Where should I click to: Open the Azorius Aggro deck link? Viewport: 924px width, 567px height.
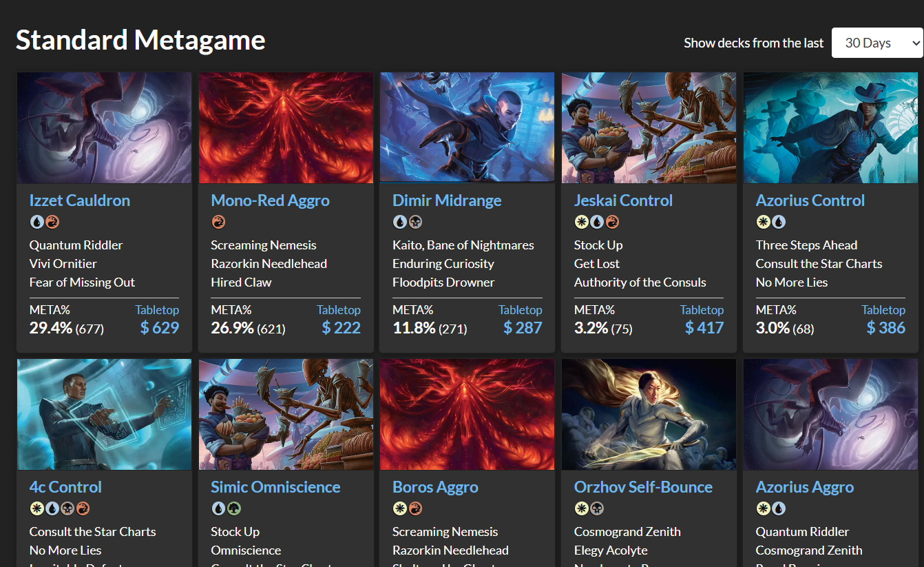tap(804, 487)
